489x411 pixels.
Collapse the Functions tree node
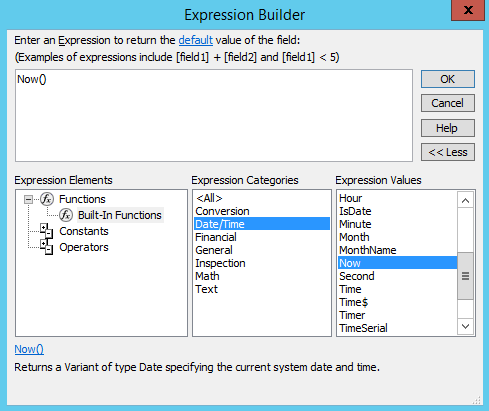(28, 199)
